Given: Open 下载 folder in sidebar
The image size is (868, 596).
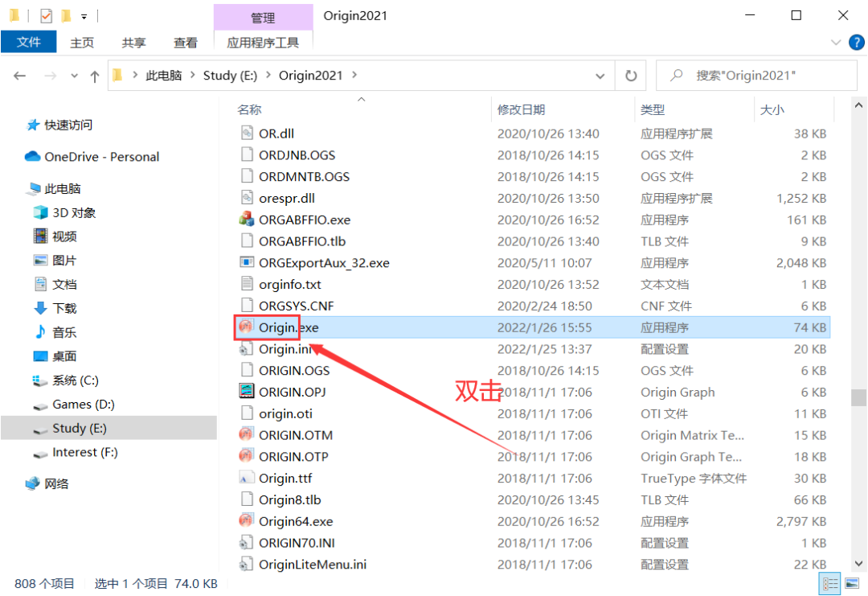Looking at the screenshot, I should pos(55,308).
